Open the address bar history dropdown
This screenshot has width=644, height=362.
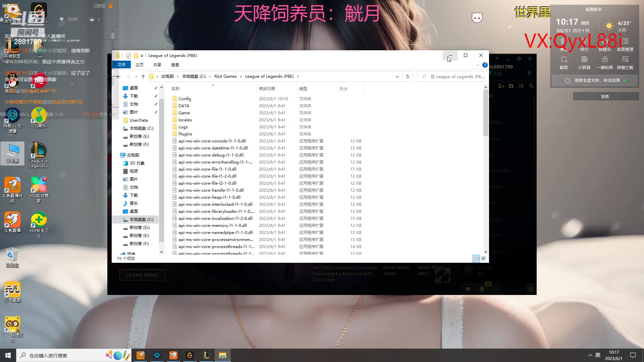(397, 76)
